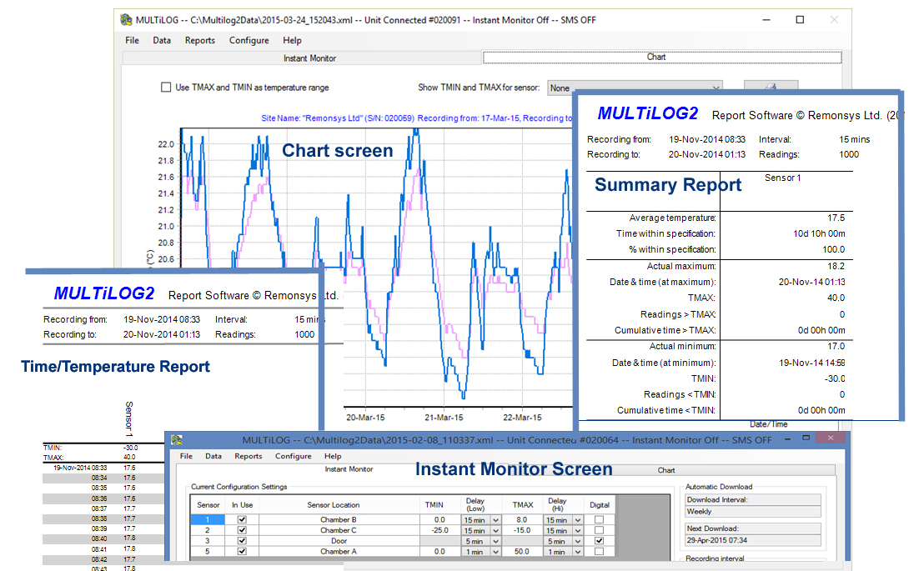Screen dimensions: 924x571
Task: Click Actual maximum value '18.2' in Summary Report
Action: (836, 266)
